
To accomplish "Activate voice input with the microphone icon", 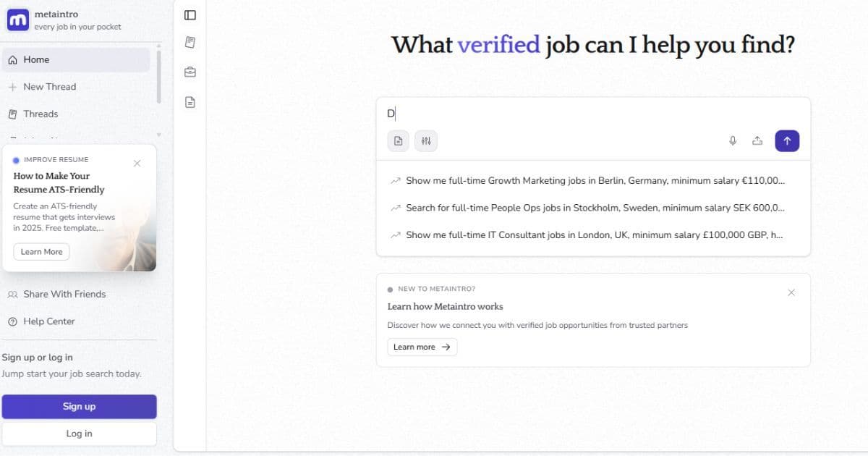I will pyautogui.click(x=732, y=140).
